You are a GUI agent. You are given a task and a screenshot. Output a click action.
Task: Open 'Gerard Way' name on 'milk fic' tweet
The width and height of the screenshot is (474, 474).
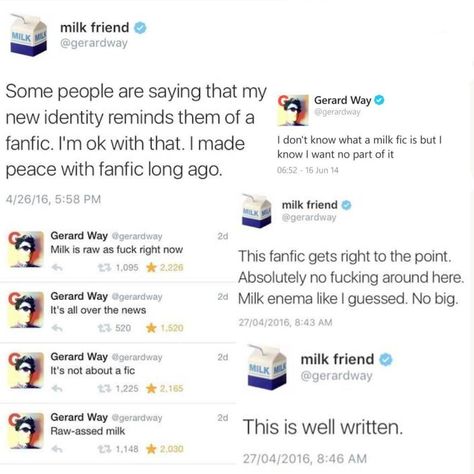pos(342,100)
